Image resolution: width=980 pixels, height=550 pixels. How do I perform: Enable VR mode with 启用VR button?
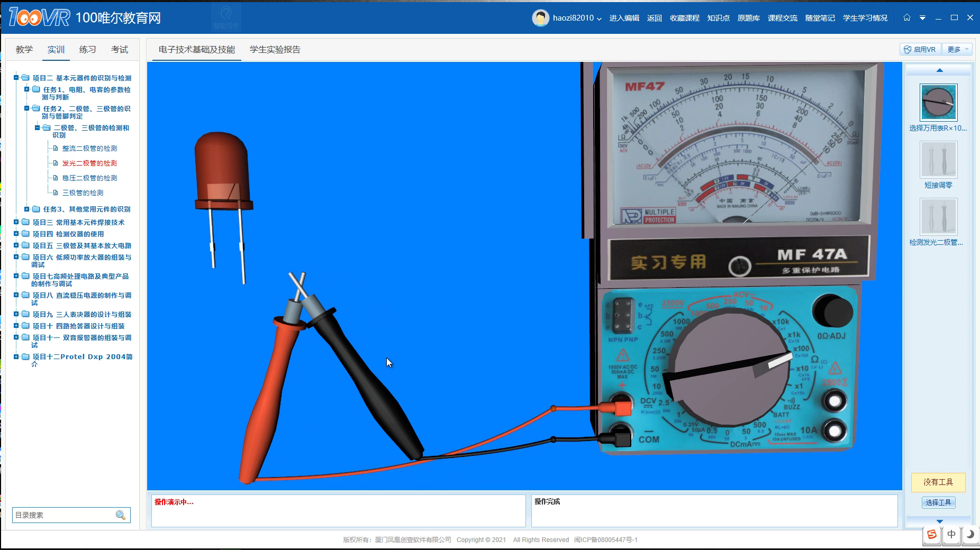pos(920,49)
